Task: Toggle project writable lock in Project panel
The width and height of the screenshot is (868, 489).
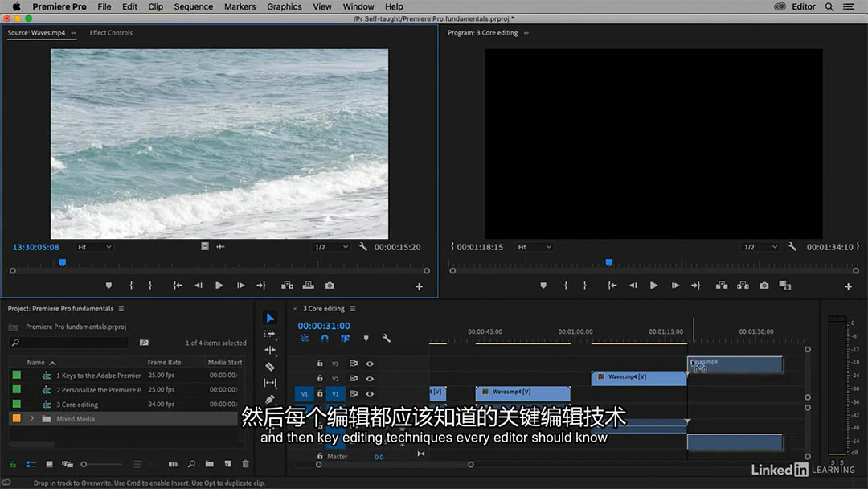Action: 13,464
